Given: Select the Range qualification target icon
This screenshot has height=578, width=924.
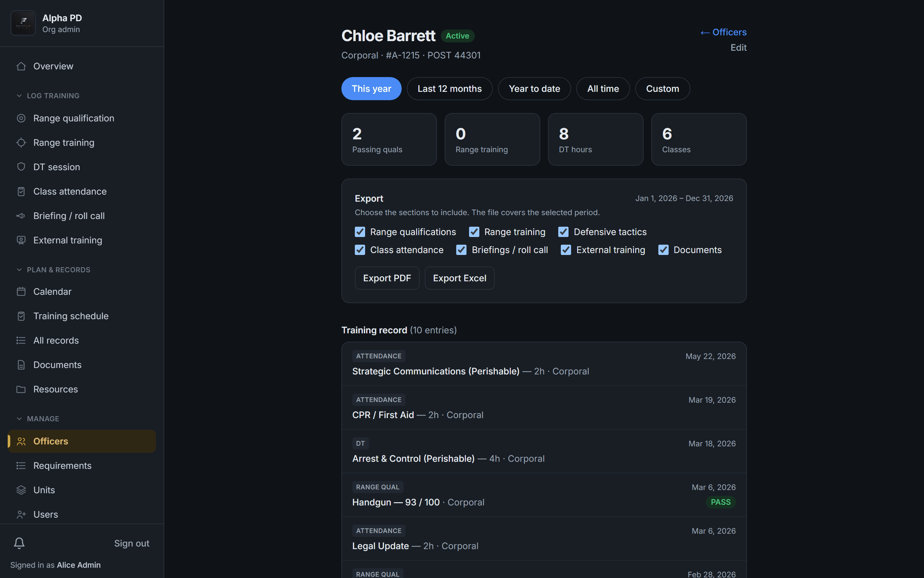Looking at the screenshot, I should coord(21,118).
